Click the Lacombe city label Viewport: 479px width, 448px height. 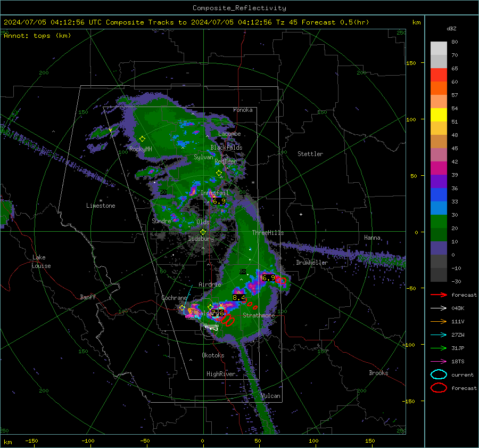229,134
